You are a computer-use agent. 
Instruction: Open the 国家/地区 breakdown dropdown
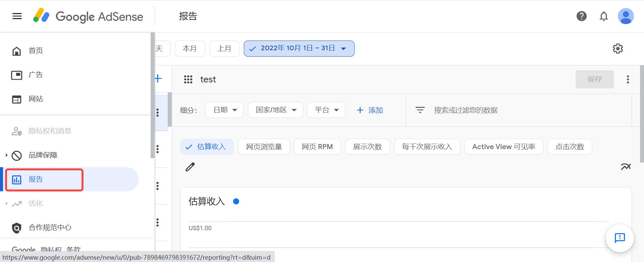click(x=275, y=110)
